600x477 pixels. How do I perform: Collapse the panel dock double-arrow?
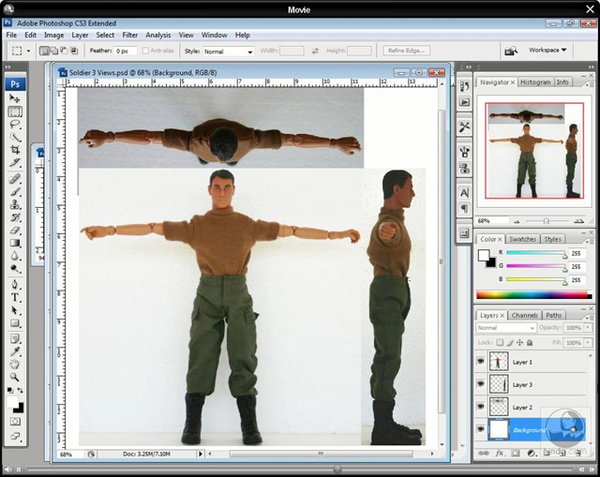(x=591, y=67)
